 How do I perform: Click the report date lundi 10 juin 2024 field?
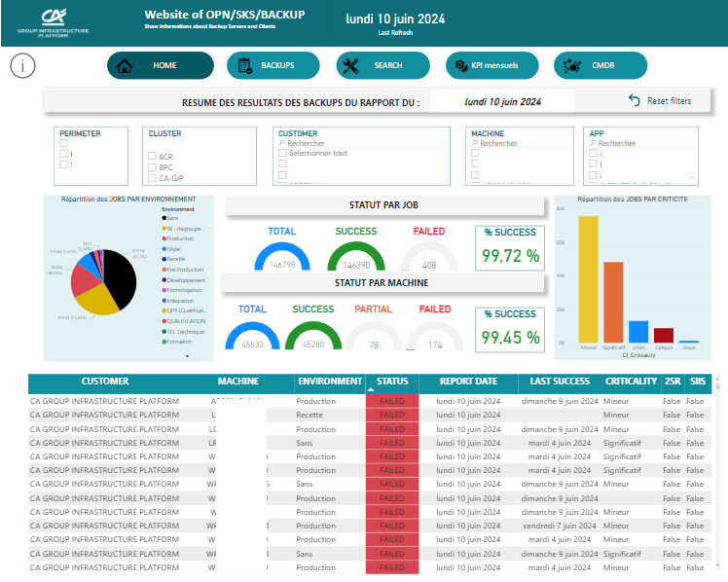pos(502,101)
